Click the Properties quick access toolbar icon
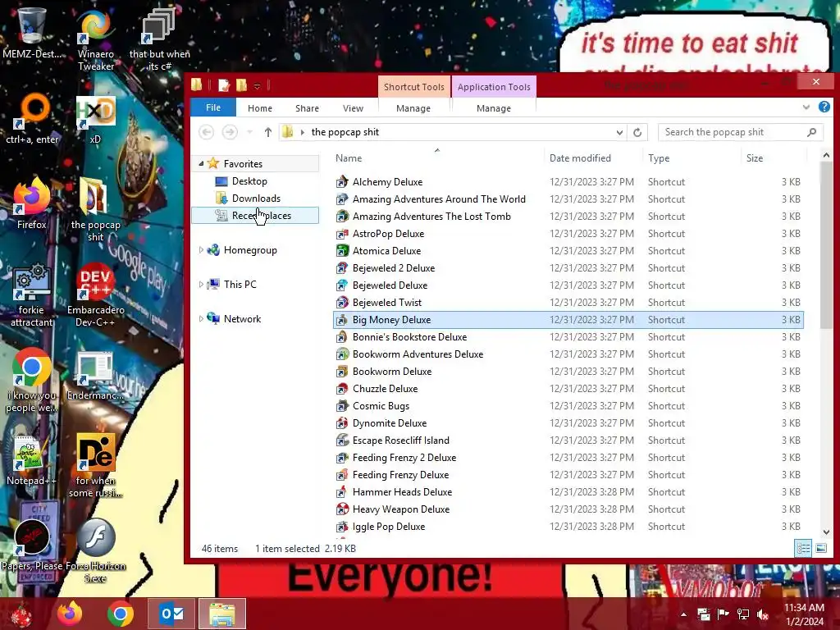 click(x=224, y=85)
